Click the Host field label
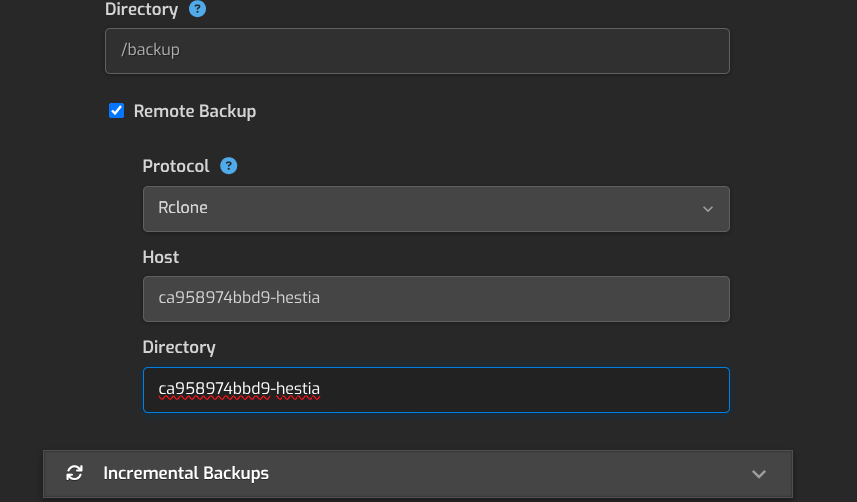 click(161, 257)
